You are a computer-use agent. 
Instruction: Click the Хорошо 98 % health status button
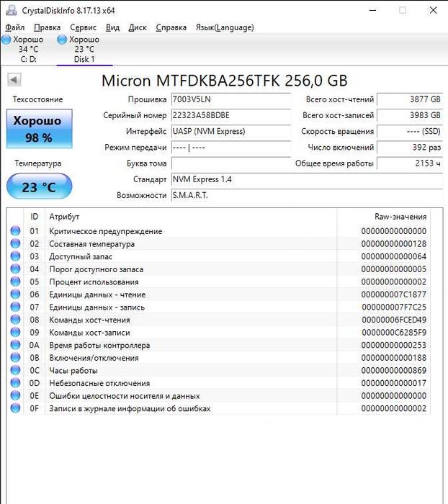[39, 129]
